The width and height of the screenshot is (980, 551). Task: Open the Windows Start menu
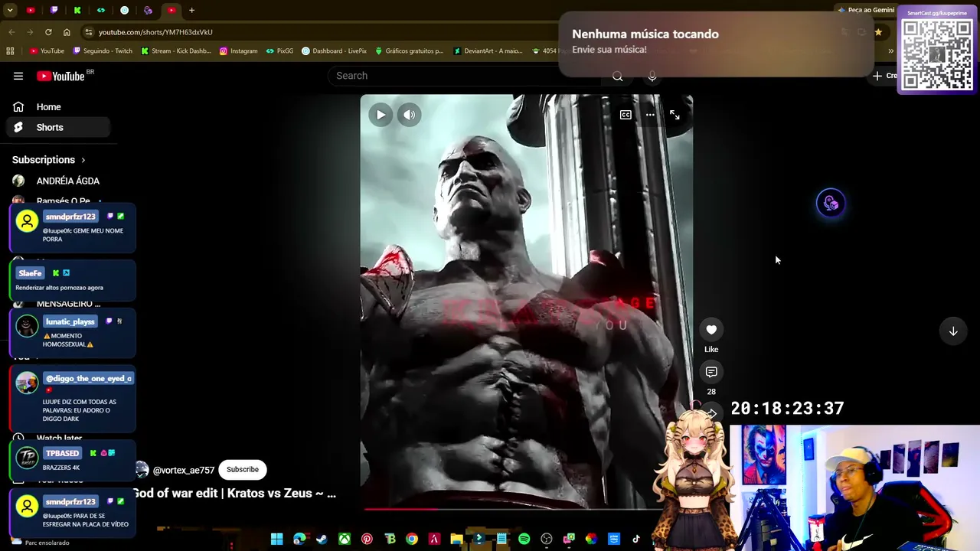(277, 540)
